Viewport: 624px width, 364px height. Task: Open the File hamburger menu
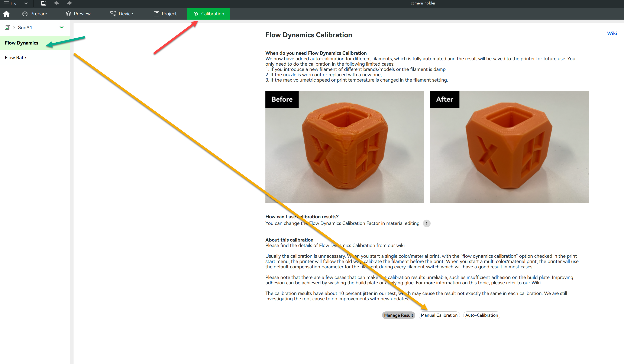click(10, 3)
